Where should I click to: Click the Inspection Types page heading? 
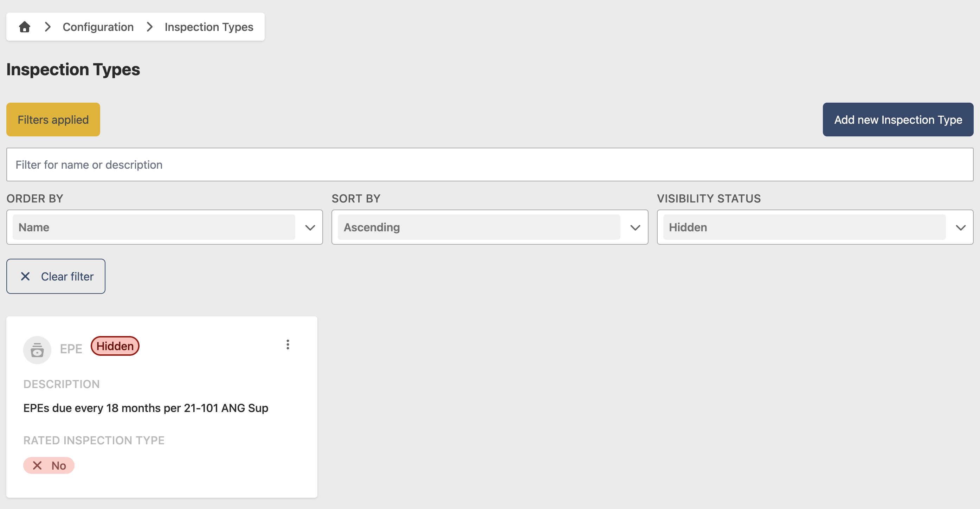73,69
